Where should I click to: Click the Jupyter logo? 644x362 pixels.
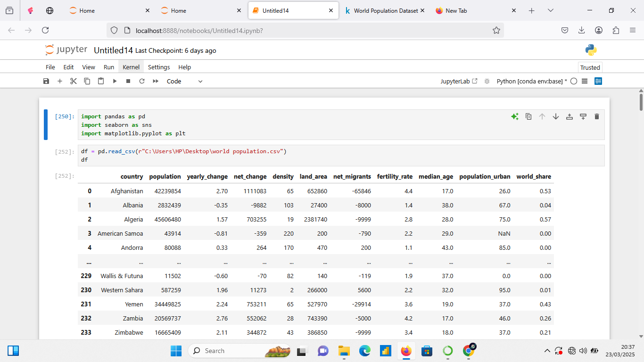pos(66,50)
